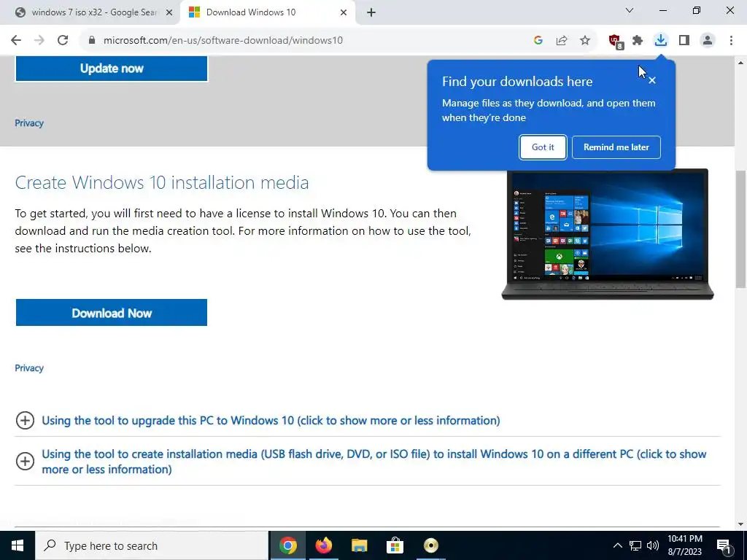
Task: Open 'Using the tool to create installation media' link
Action: coord(374,462)
